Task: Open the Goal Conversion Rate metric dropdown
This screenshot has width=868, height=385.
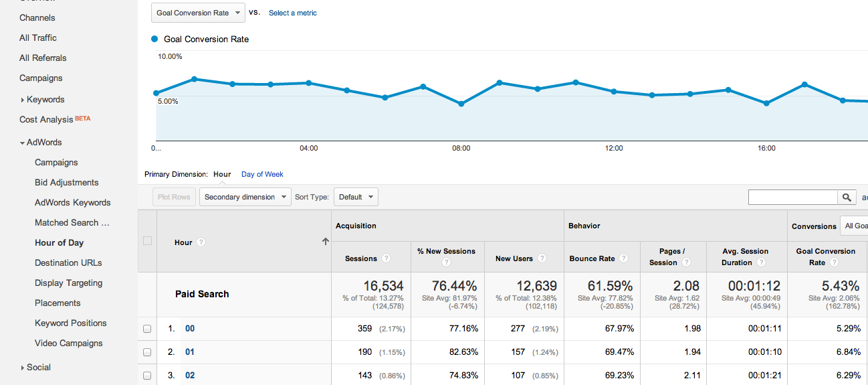Action: 198,13
